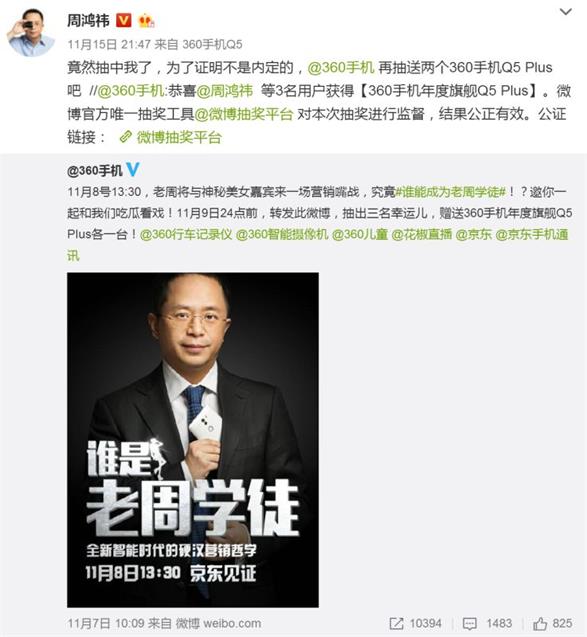Open the 360手机Q5 source link

click(212, 44)
